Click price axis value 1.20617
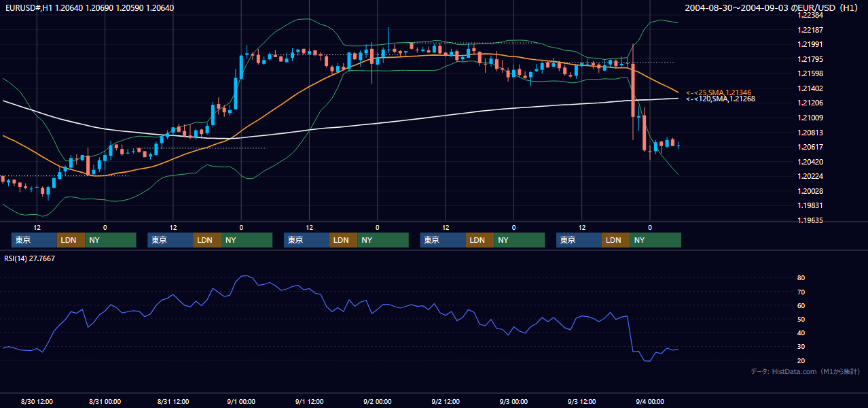This screenshot has height=408, width=868. pyautogui.click(x=811, y=147)
